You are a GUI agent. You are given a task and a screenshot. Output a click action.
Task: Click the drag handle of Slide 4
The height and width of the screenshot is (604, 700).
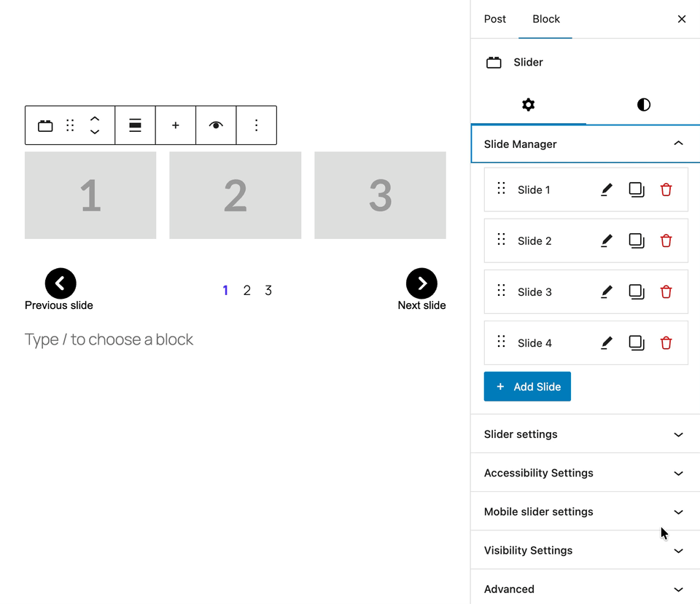[501, 342]
